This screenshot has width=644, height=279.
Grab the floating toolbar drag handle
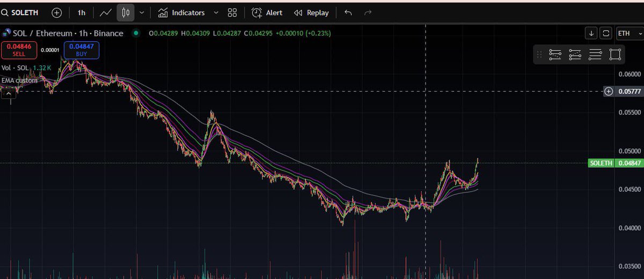pyautogui.click(x=539, y=54)
